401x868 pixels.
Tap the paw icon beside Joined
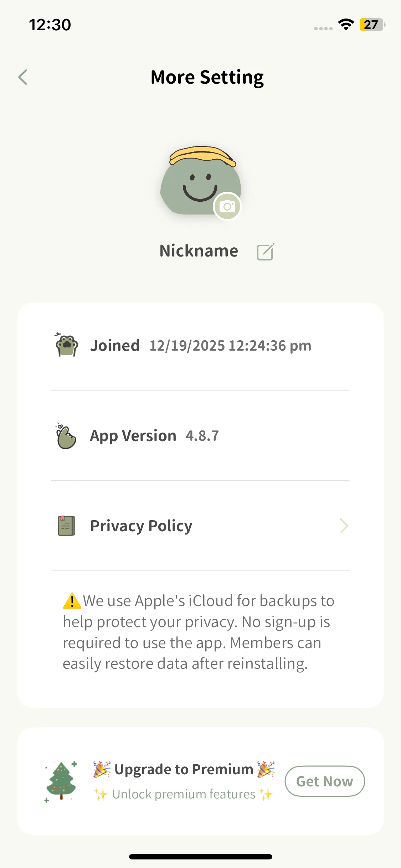[67, 345]
